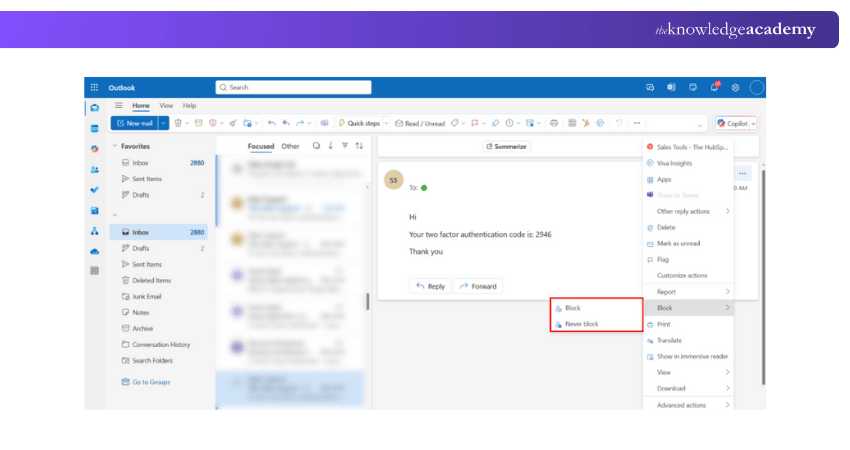Open Settings gear icon in header
This screenshot has height=450, width=850.
[736, 87]
